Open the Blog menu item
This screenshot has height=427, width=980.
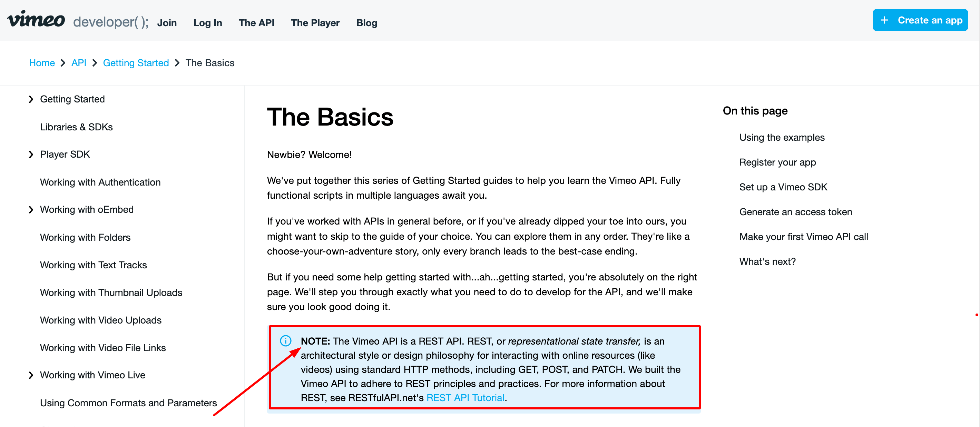(x=366, y=21)
